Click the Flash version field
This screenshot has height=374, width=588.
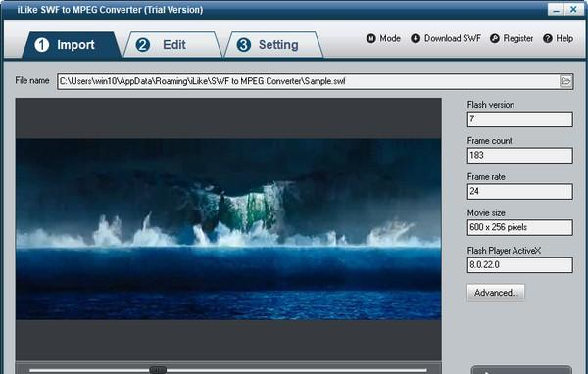(519, 119)
